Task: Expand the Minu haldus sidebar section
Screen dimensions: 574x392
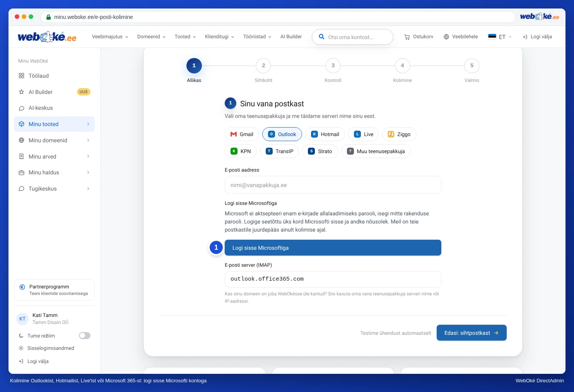Action: 54,172
